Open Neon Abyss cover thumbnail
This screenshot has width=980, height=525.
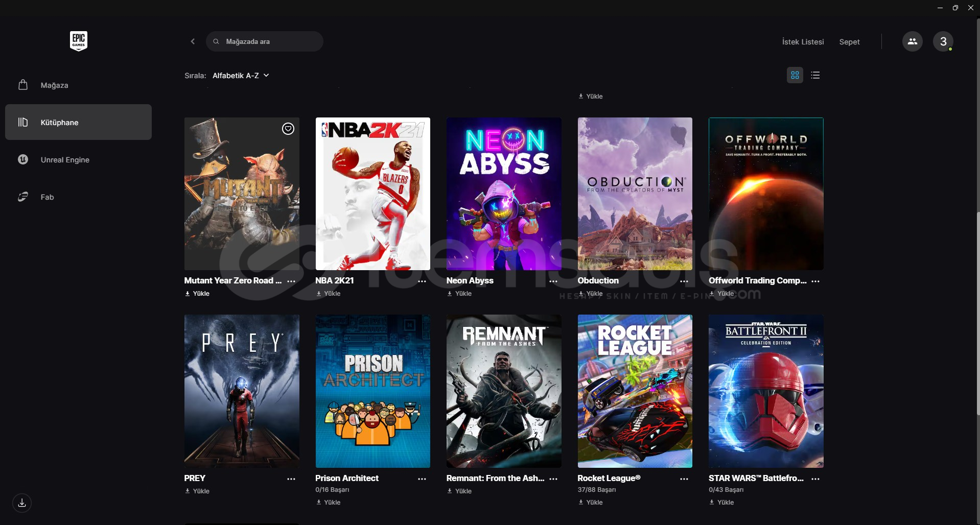pyautogui.click(x=504, y=194)
